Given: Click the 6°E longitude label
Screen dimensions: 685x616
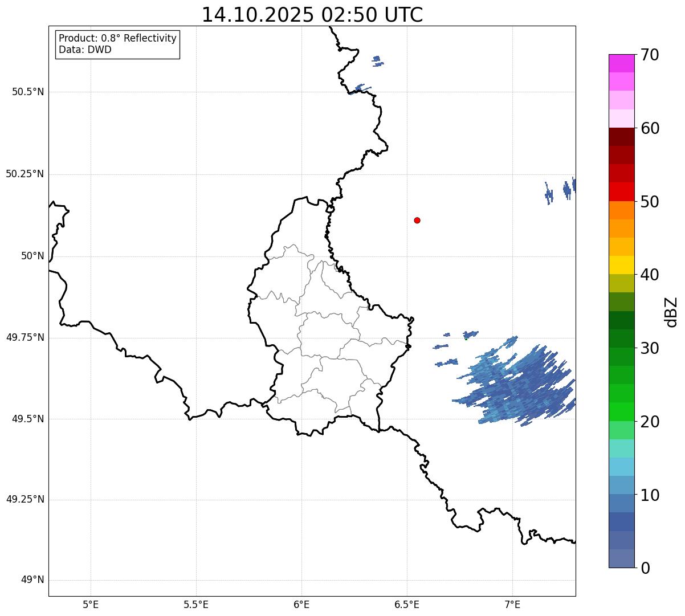Looking at the screenshot, I should (x=301, y=604).
